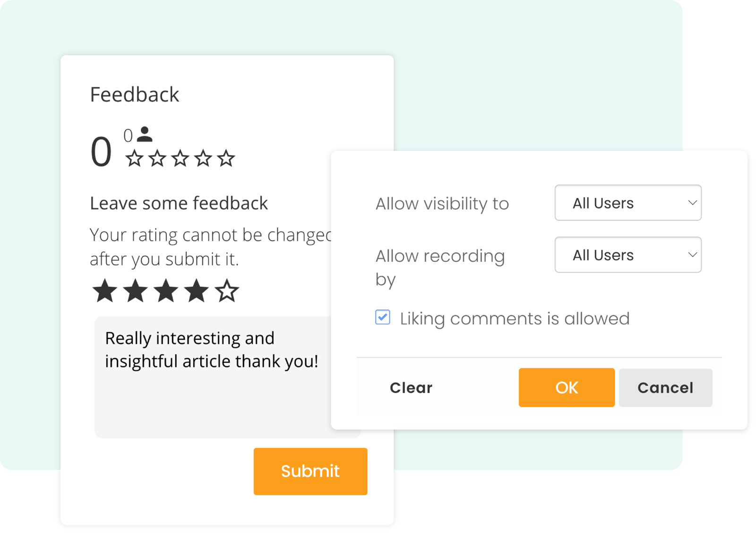Select the third star rating
Image resolution: width=756 pixels, height=533 pixels.
(x=166, y=290)
